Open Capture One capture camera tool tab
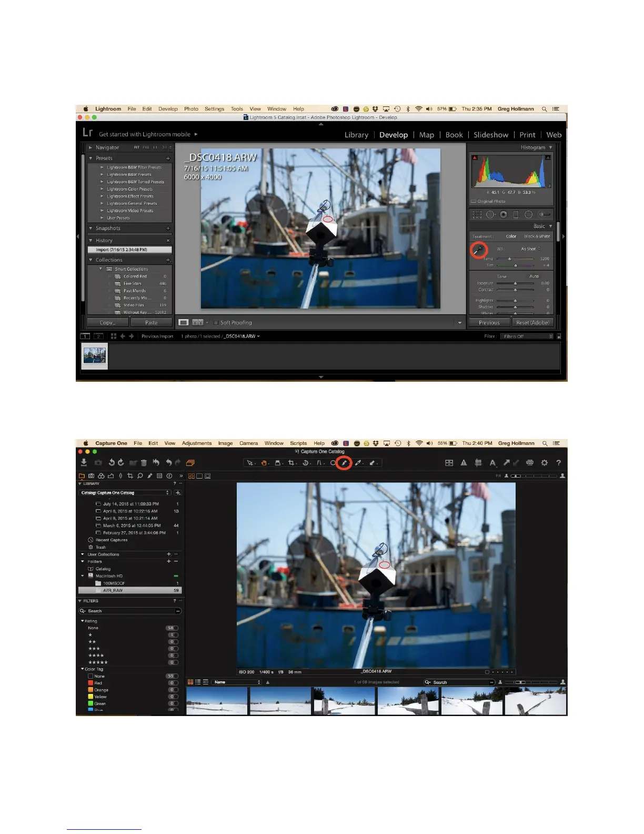644x834 pixels. pos(91,475)
